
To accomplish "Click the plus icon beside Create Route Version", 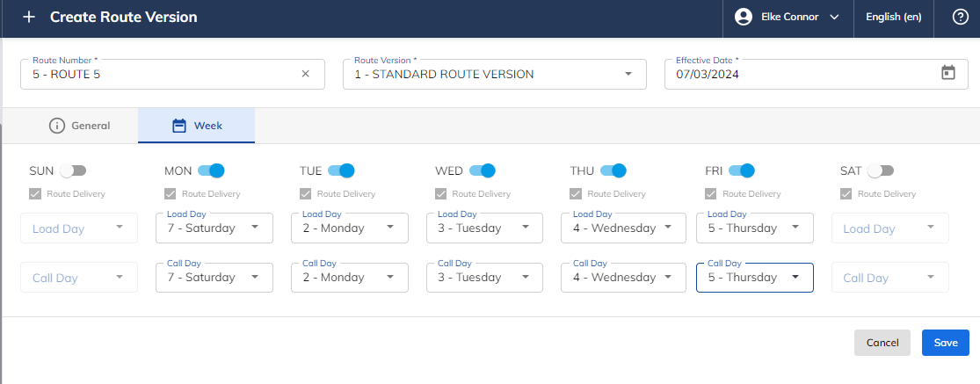I will pyautogui.click(x=29, y=17).
